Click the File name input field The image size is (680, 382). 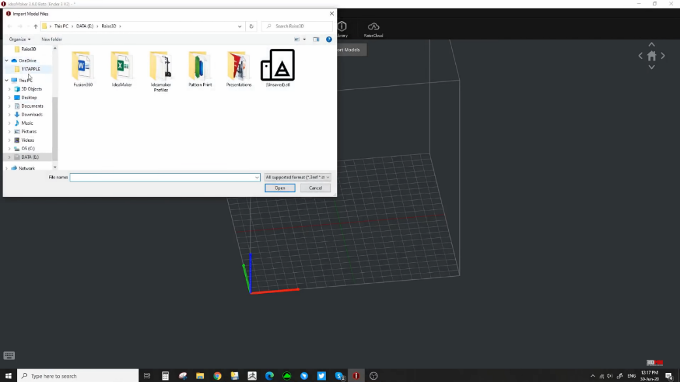pyautogui.click(x=163, y=177)
